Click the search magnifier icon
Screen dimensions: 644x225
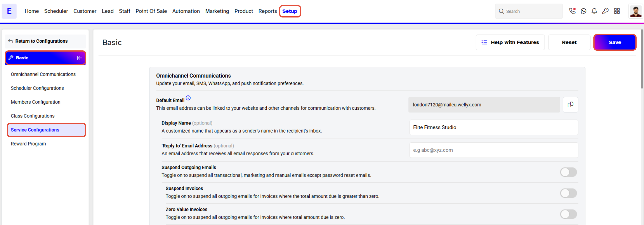tap(501, 11)
